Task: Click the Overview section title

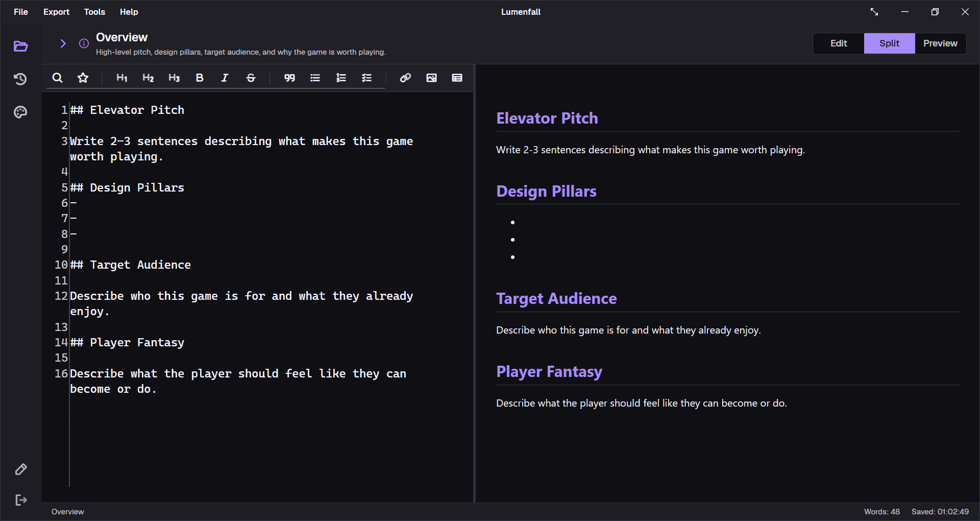Action: [121, 37]
